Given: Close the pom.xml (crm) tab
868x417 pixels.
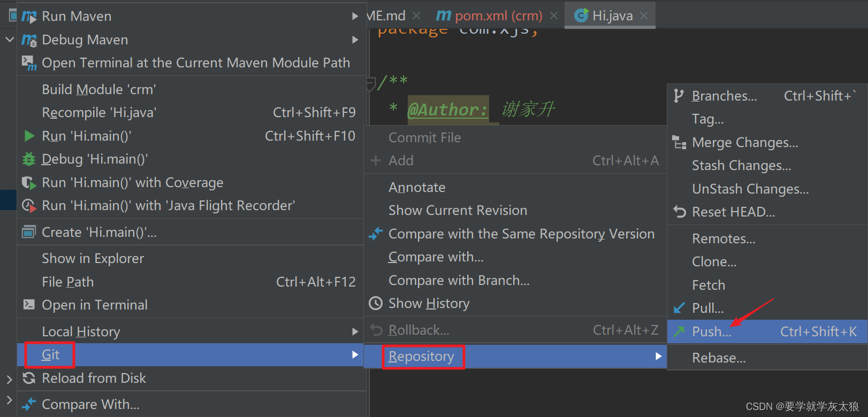Looking at the screenshot, I should pyautogui.click(x=554, y=16).
